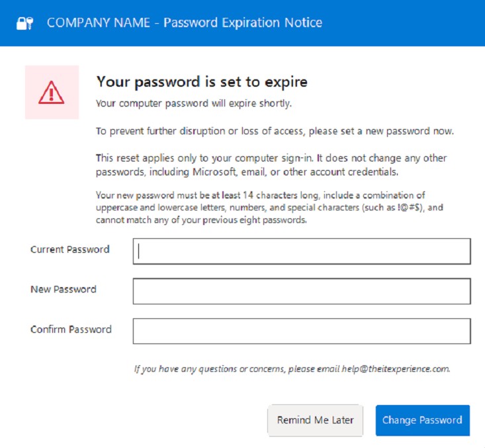
Task: Click the "Current Password" field label
Action: click(70, 249)
